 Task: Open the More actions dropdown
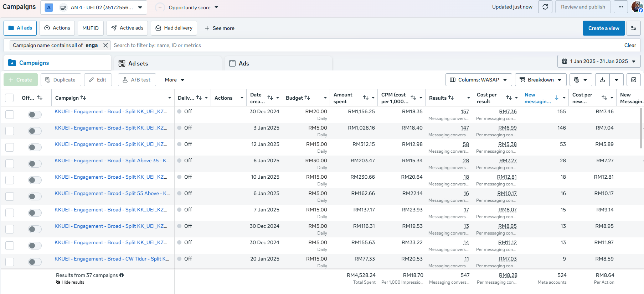point(174,80)
